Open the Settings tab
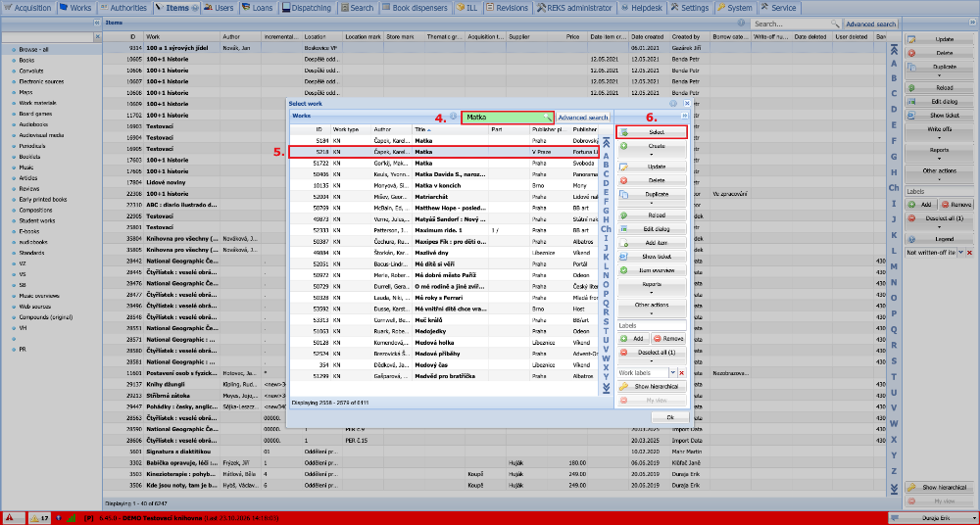This screenshot has width=980, height=525. (690, 8)
